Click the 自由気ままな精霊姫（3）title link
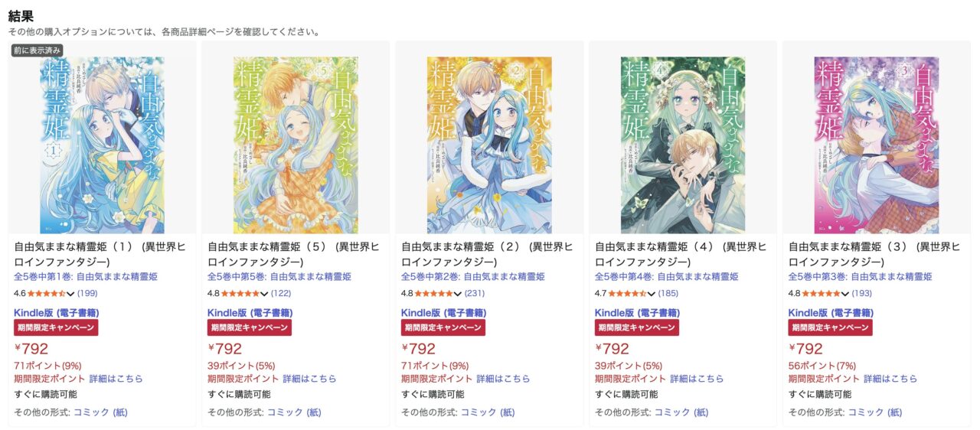 pos(871,254)
